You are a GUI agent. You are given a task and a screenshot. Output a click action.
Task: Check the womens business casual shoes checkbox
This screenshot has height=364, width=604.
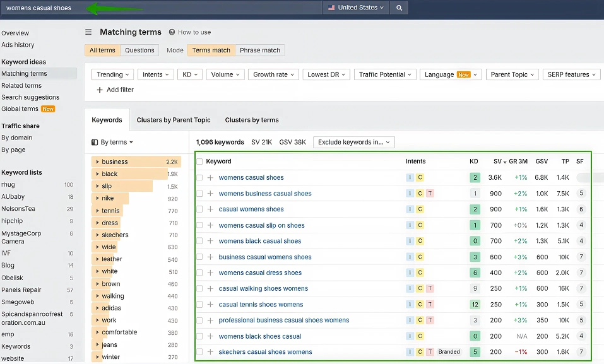(199, 194)
